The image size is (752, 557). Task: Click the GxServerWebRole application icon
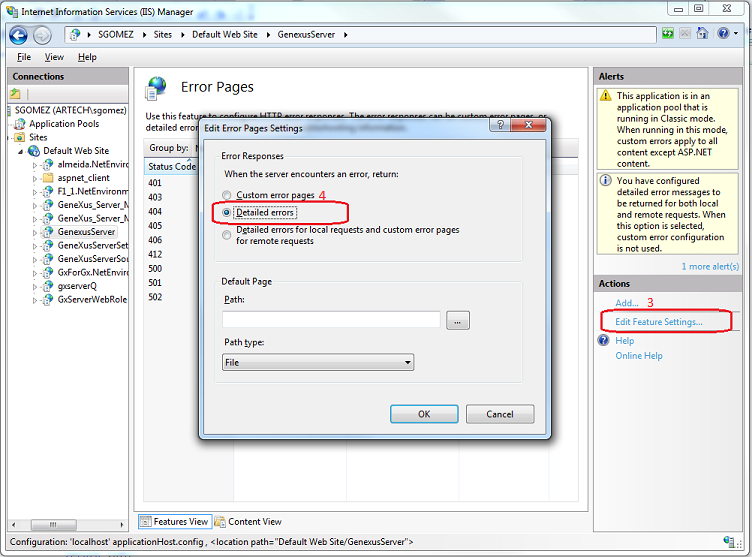click(48, 299)
